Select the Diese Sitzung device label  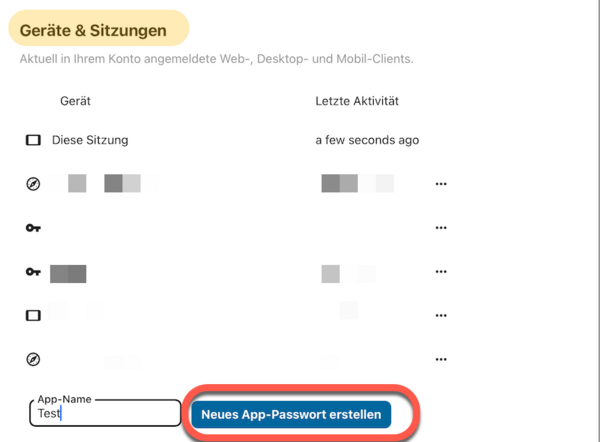[90, 141]
